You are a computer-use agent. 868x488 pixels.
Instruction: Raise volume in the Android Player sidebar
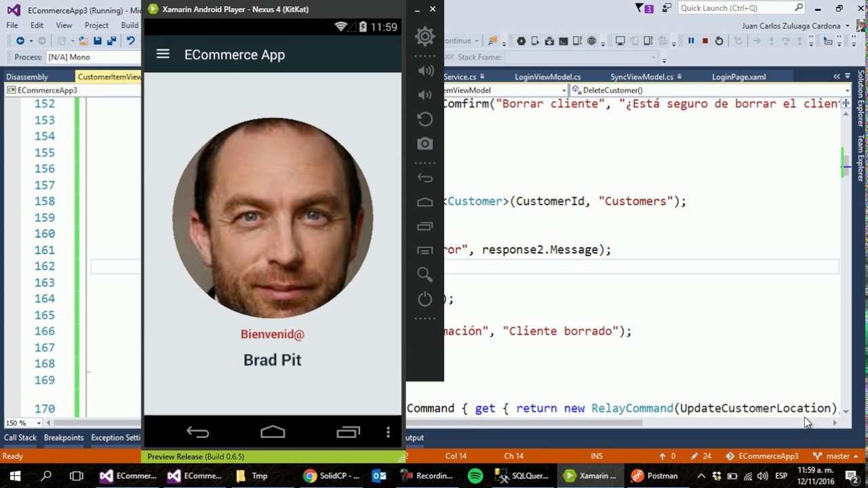coord(425,70)
